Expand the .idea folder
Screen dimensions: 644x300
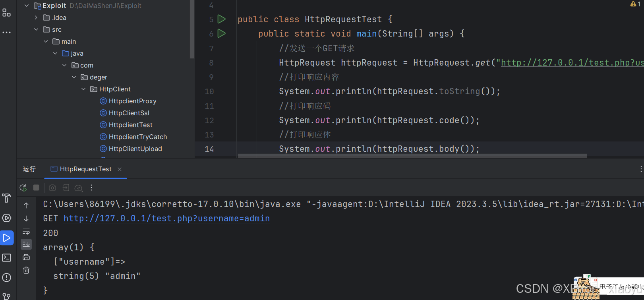[37, 17]
